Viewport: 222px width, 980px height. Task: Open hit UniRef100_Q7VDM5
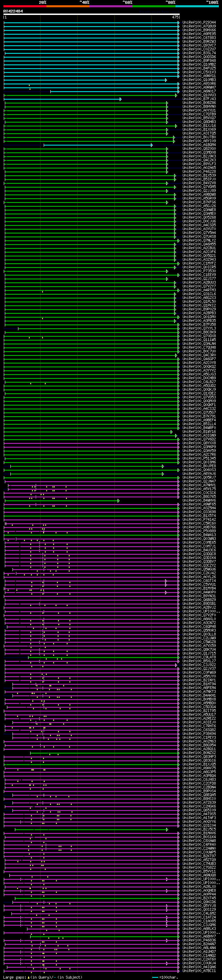[199, 187]
